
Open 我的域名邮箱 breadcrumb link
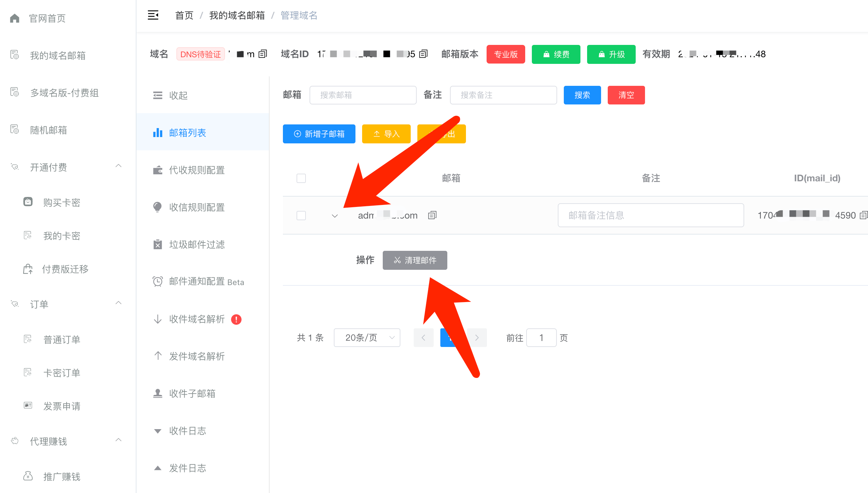[x=237, y=15]
